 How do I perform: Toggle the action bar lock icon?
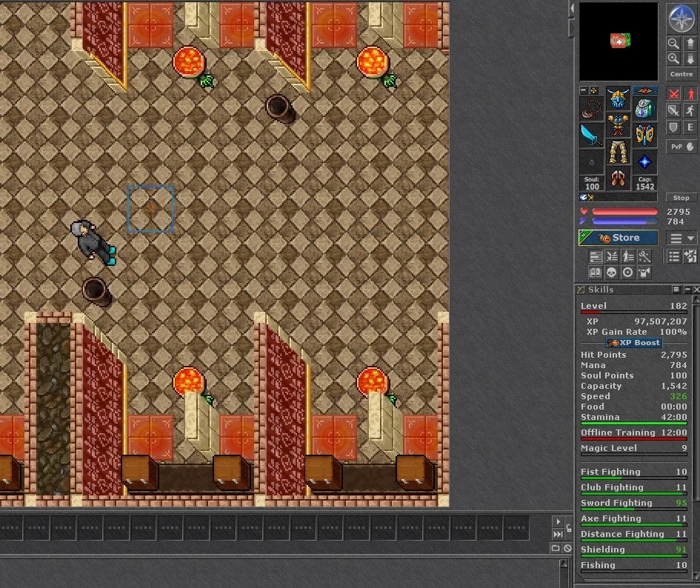tap(568, 528)
